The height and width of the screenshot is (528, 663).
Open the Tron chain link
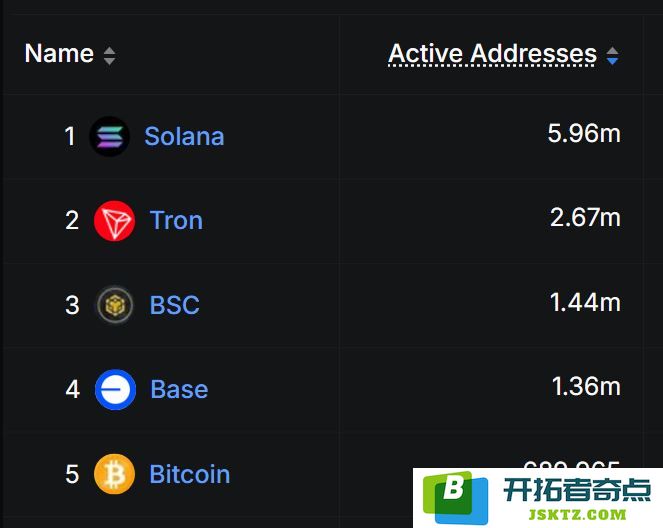[x=176, y=221]
